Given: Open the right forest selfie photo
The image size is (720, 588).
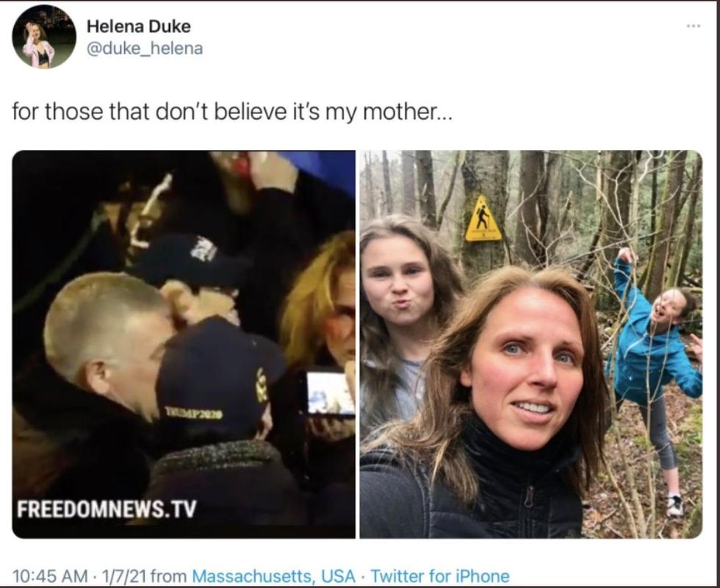Looking at the screenshot, I should point(530,344).
